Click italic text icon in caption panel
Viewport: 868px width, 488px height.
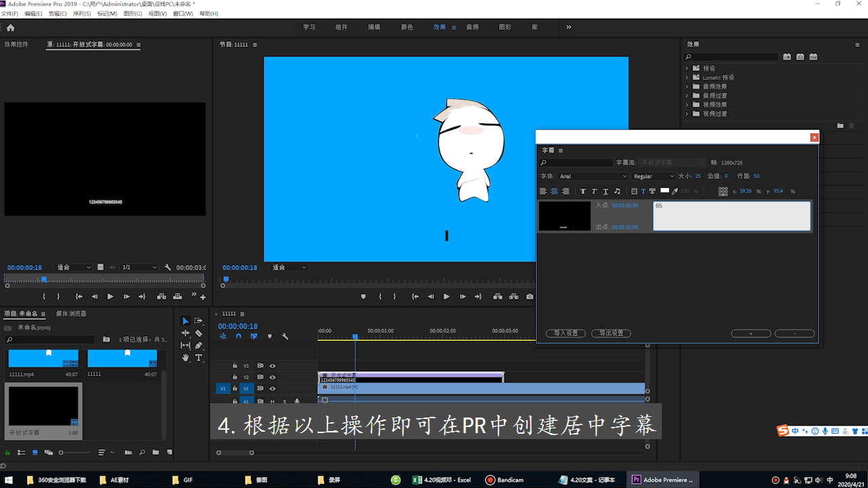594,191
